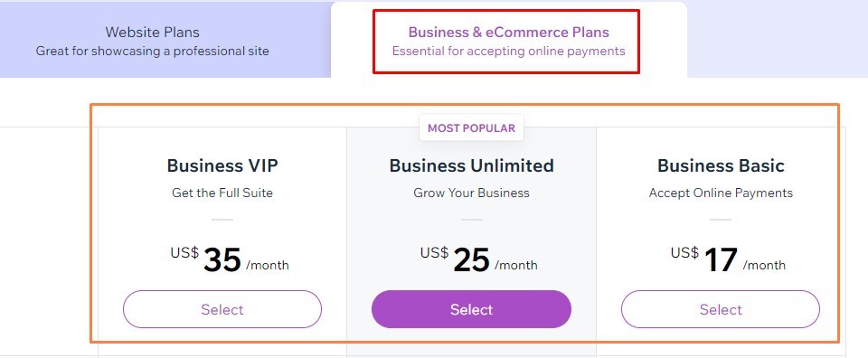Click 'Great for showcasing a professional site' text
Image resolution: width=868 pixels, height=358 pixels.
pyautogui.click(x=152, y=52)
